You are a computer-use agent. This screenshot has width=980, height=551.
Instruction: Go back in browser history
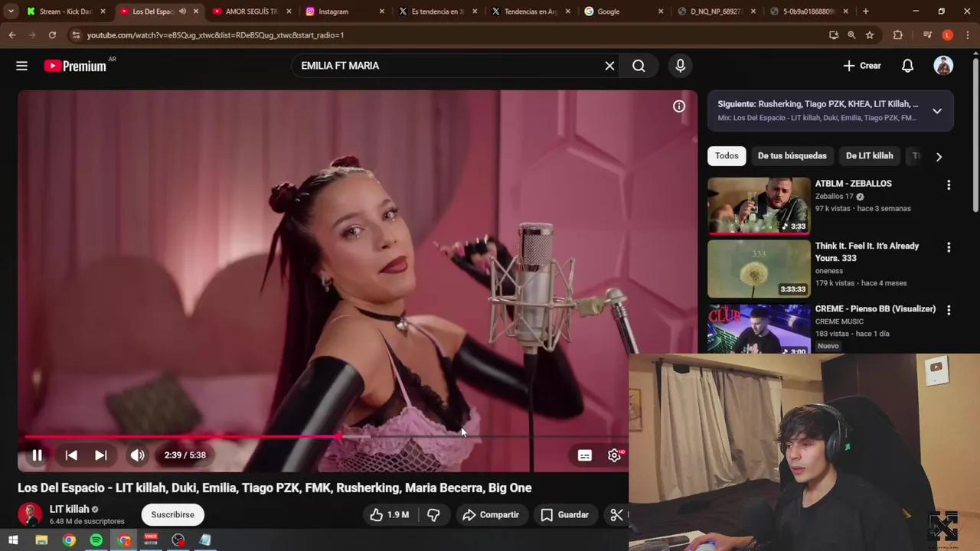pos(12,35)
